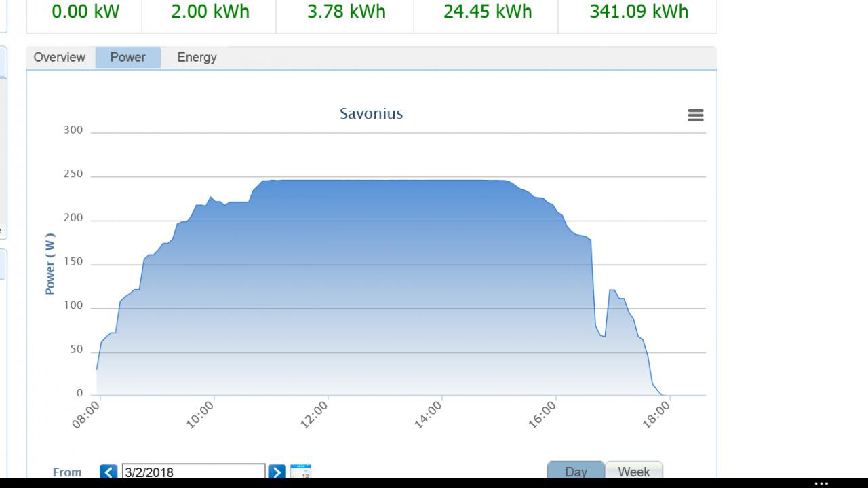The image size is (868, 488).
Task: Edit the From date field 3/2/2018
Action: point(193,472)
